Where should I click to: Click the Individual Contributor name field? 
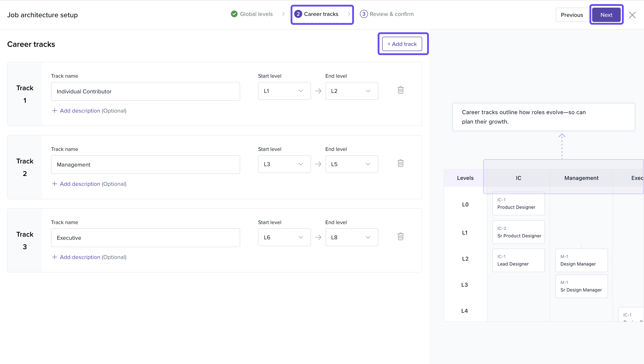point(146,91)
